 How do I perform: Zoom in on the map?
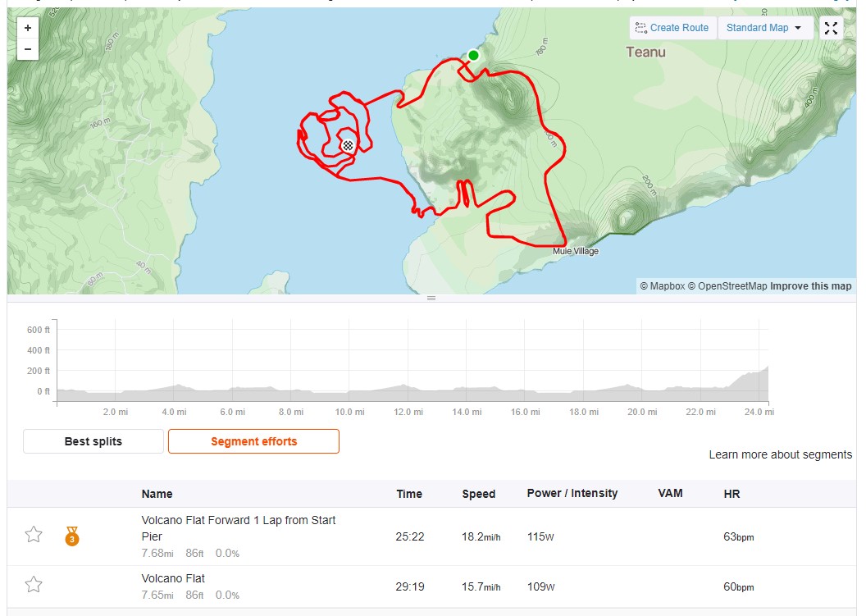28,28
